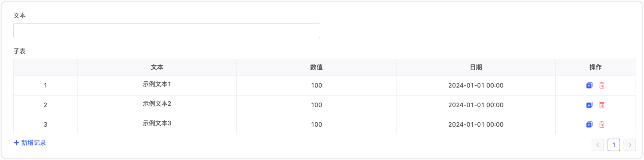The image size is (644, 160).
Task: Click the 数值 cell 100 in row 2
Action: (316, 105)
